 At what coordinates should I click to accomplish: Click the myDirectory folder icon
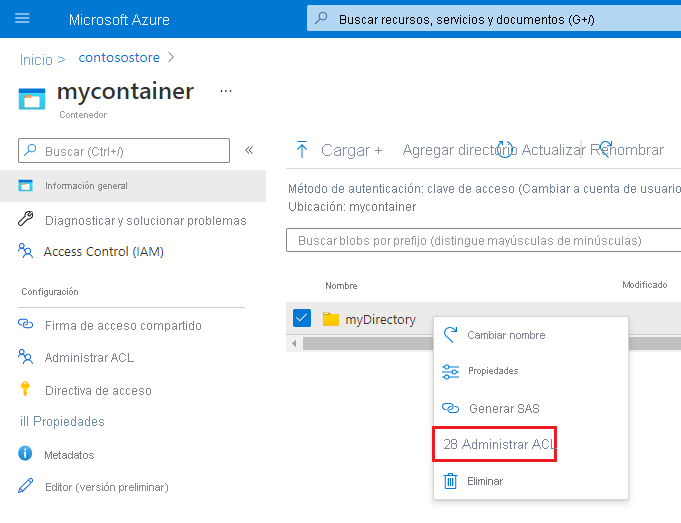[331, 319]
